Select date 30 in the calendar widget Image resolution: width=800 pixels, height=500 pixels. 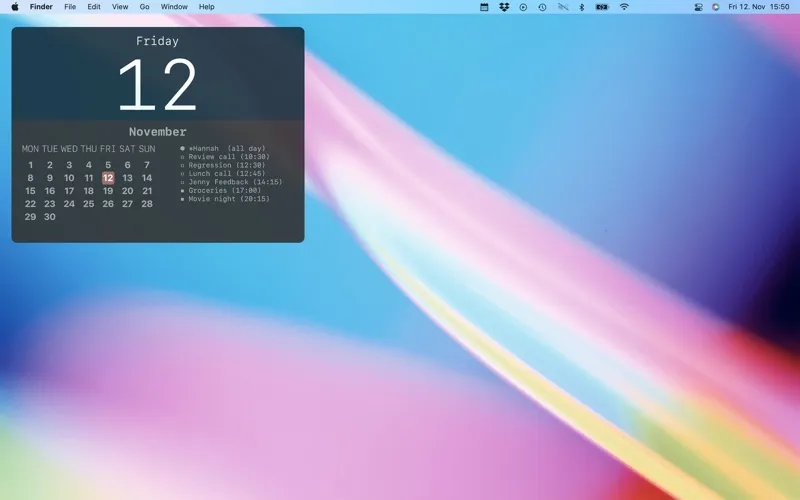(49, 217)
